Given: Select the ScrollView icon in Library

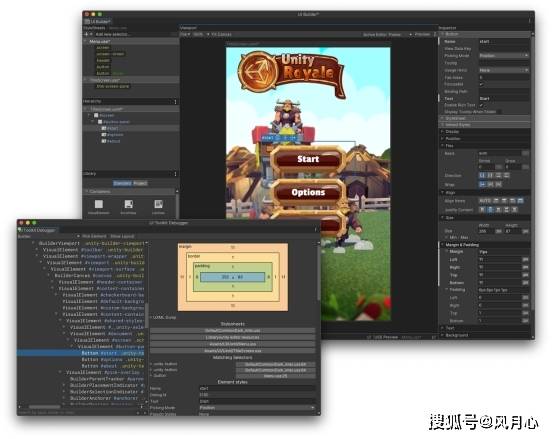Looking at the screenshot, I should point(128,204).
